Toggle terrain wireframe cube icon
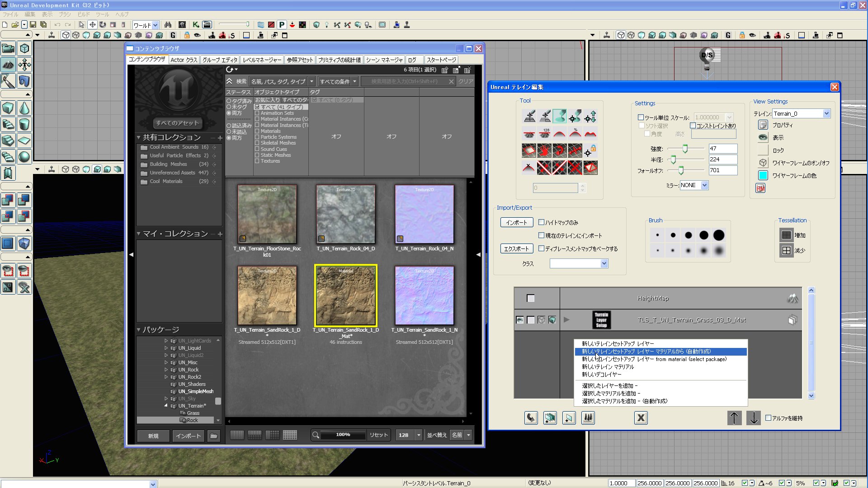 763,163
